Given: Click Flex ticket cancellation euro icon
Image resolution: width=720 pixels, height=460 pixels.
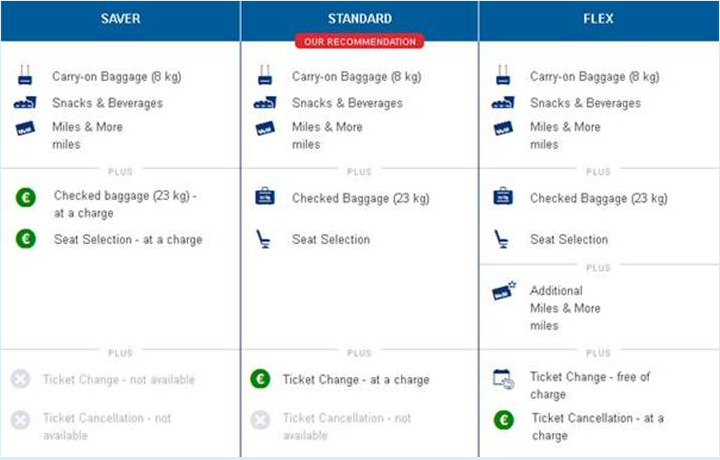Looking at the screenshot, I should [504, 420].
